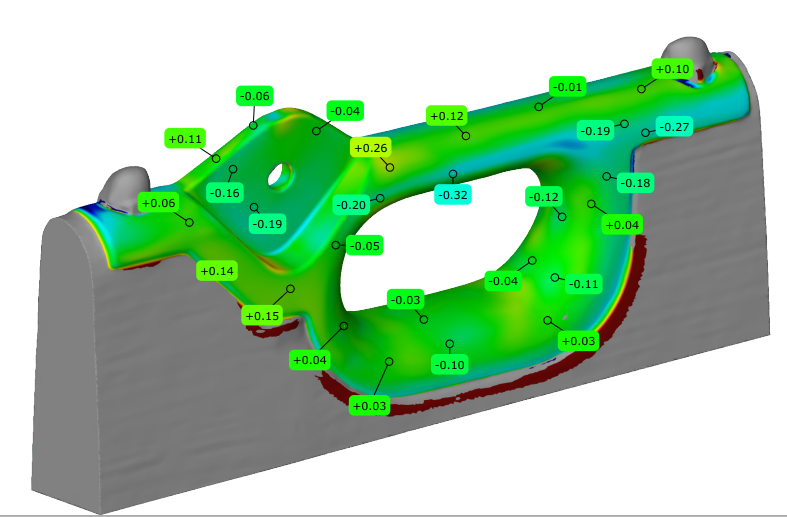Select the -0.20 deviation annotation

pos(351,205)
